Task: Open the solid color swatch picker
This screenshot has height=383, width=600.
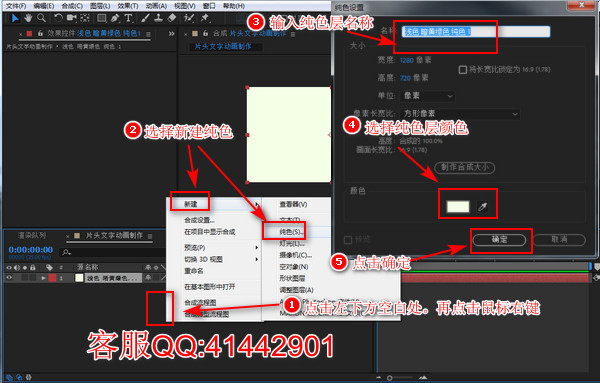Action: click(458, 207)
